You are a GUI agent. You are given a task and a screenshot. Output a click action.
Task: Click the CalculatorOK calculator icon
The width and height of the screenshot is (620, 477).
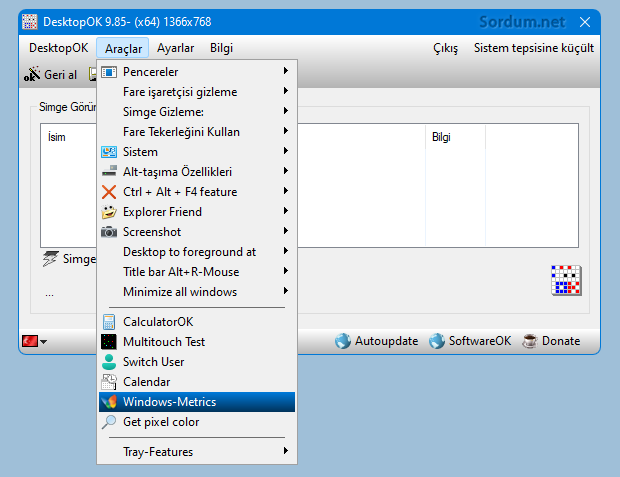(x=109, y=322)
